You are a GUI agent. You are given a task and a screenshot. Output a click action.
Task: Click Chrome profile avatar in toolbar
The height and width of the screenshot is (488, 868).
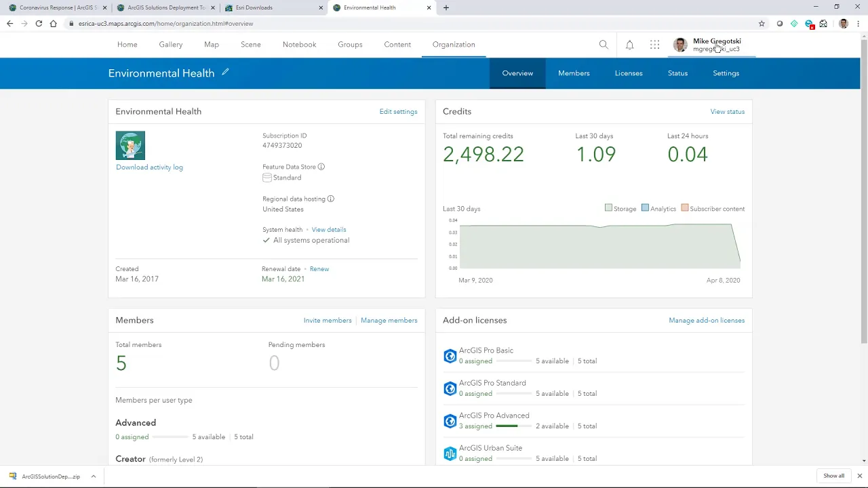844,24
